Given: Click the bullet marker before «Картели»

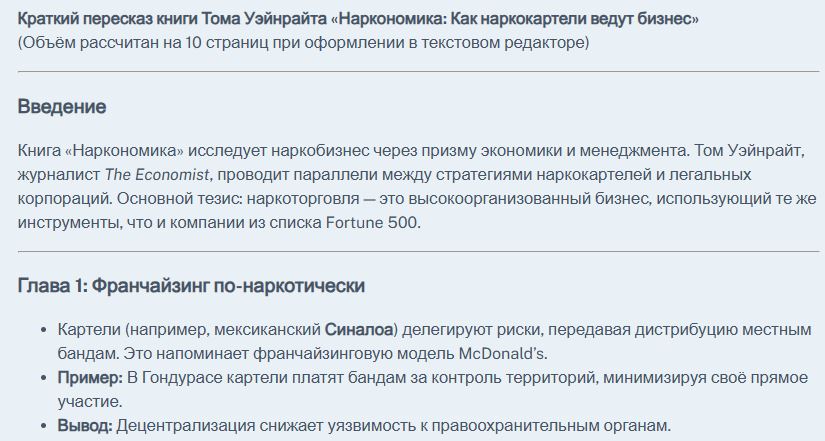Looking at the screenshot, I should [44, 330].
